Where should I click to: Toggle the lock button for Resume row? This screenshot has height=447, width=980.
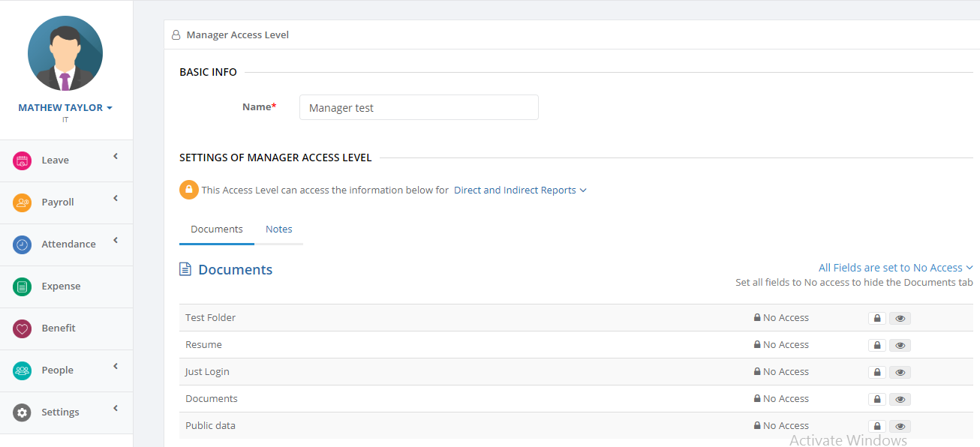coord(877,346)
